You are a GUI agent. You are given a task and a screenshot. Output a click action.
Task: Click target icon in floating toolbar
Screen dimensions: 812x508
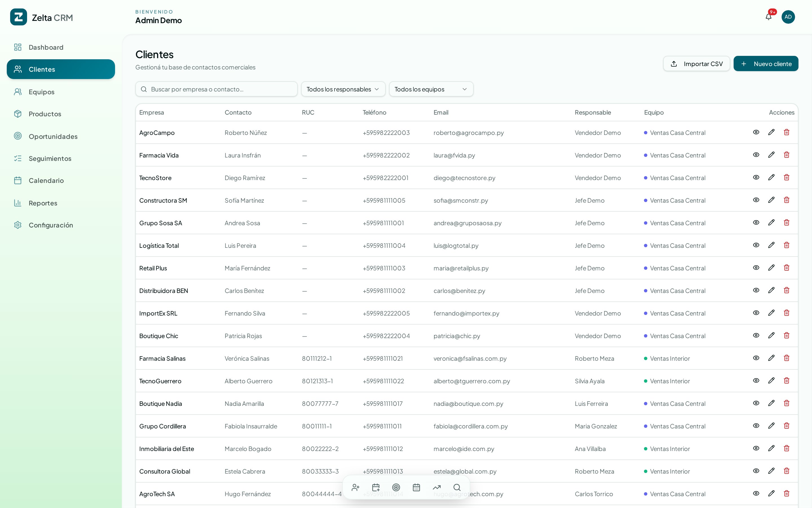(x=396, y=487)
